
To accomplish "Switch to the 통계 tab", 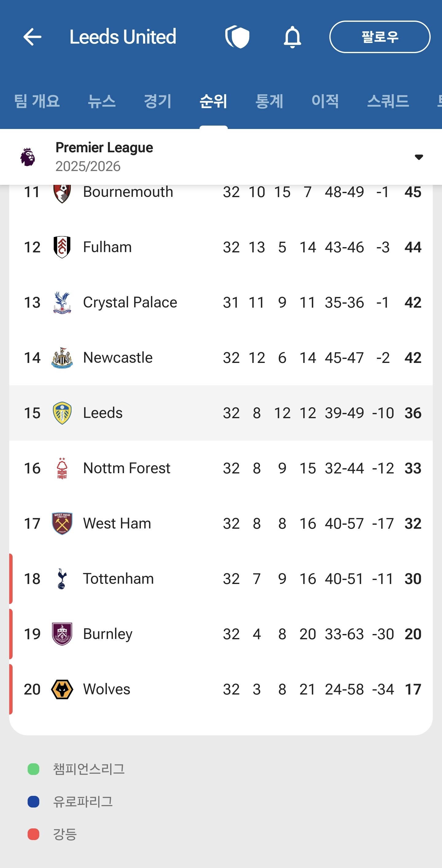I will click(269, 101).
